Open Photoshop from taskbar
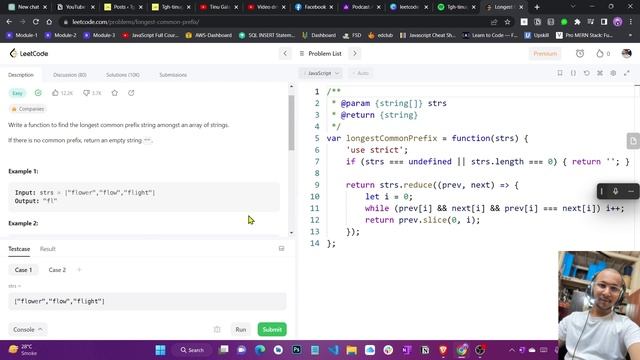640x360 pixels. 297,350
